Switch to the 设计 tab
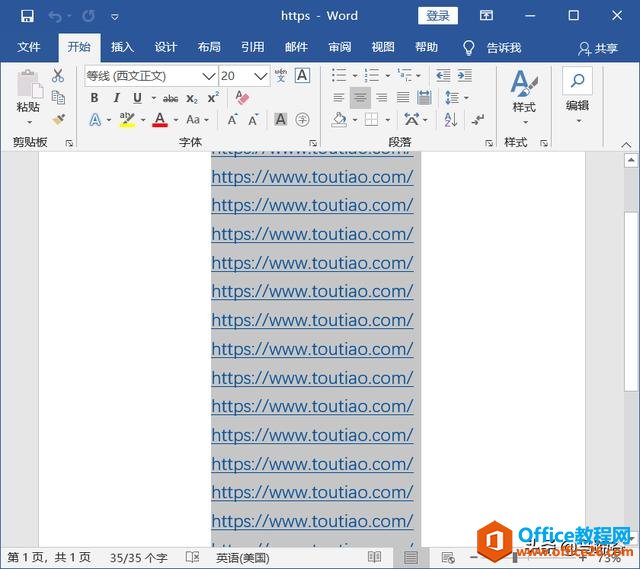This screenshot has height=569, width=640. click(166, 47)
